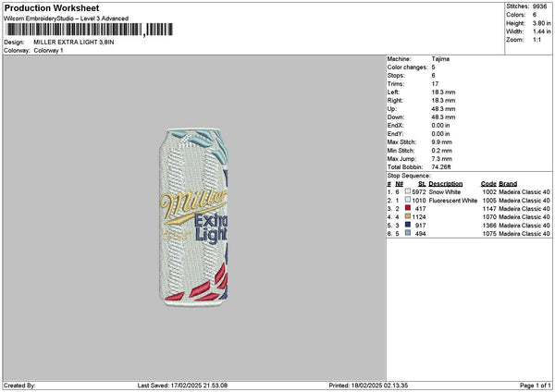
Task: Click the red swatch in row 3
Action: (408, 208)
